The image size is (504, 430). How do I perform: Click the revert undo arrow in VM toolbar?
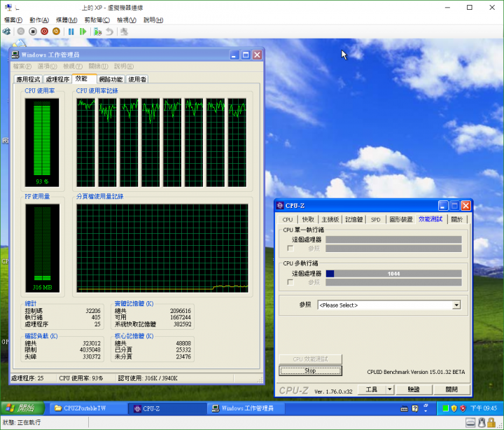pyautogui.click(x=110, y=32)
